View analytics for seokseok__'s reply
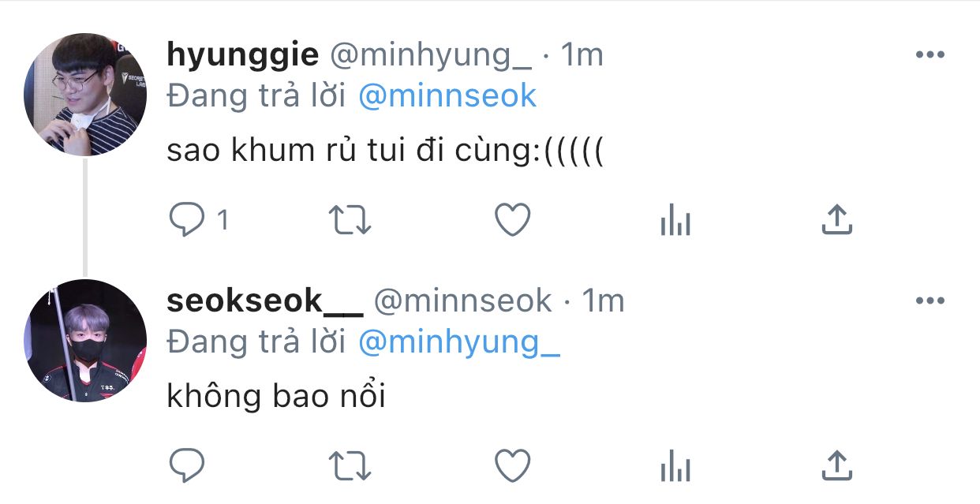 click(x=675, y=465)
